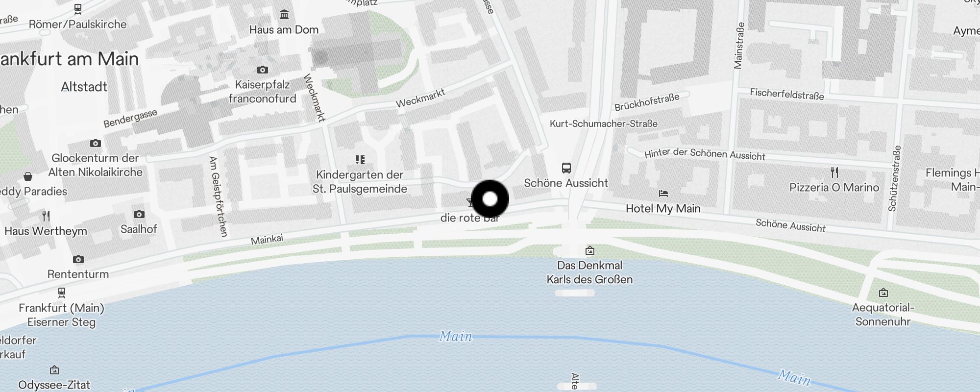Image resolution: width=980 pixels, height=392 pixels.
Task: Click the black location pin marker
Action: pyautogui.click(x=490, y=199)
